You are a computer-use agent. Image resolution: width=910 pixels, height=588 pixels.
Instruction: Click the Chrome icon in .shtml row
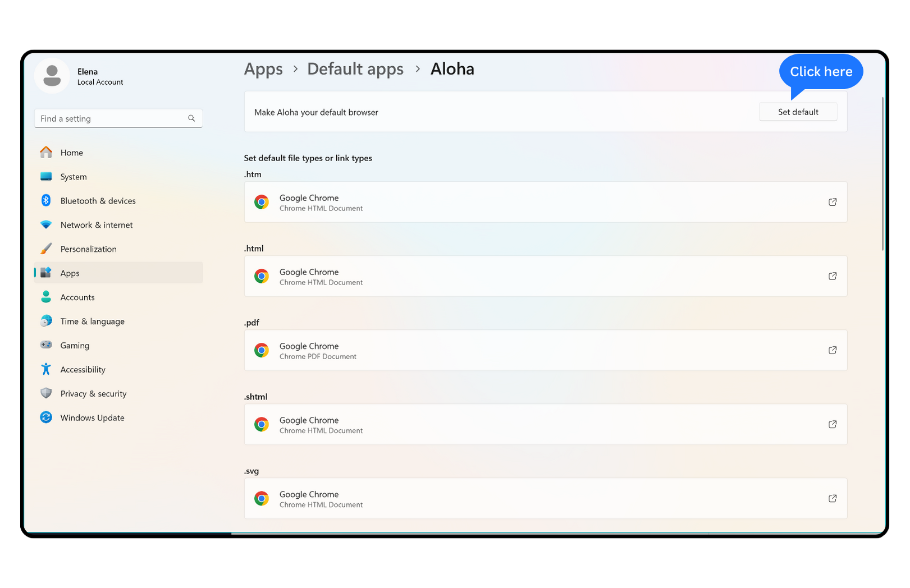[262, 424]
